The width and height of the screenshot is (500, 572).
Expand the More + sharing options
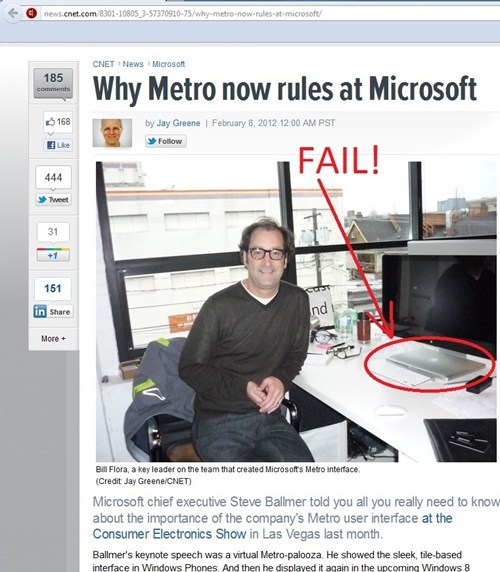coord(53,339)
